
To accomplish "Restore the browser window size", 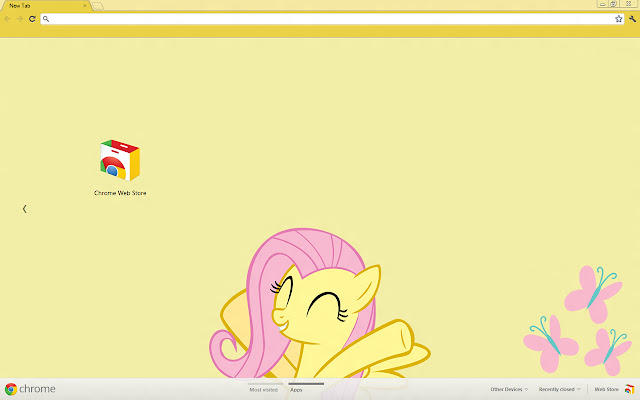I will pos(613,4).
